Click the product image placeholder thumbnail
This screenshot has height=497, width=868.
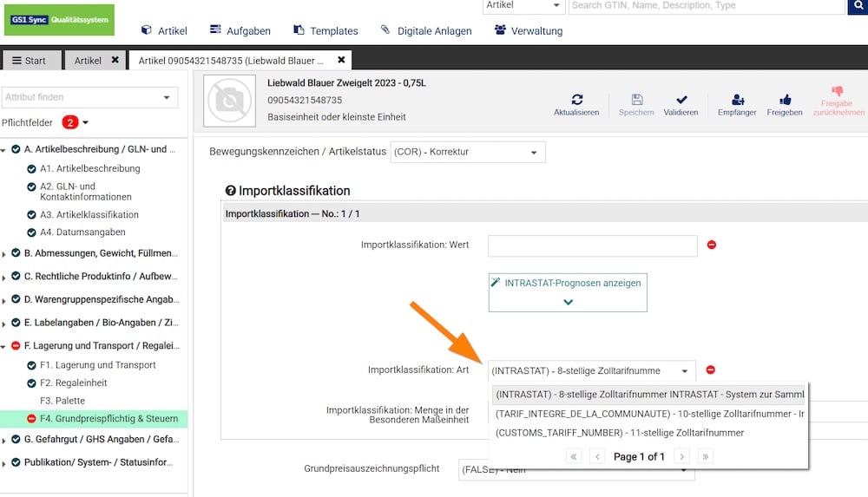click(229, 101)
